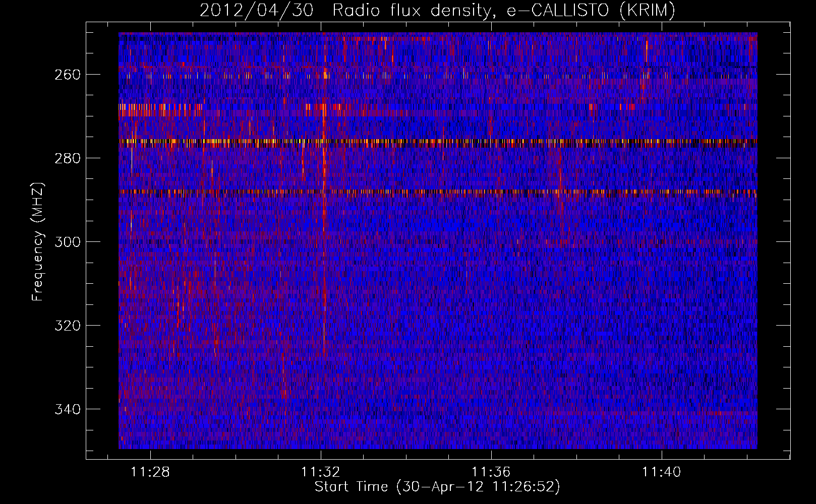This screenshot has width=816, height=504.
Task: Click the plot title text 'Radio flux density, e-CALLISTO (KRIM)'
Action: point(504,11)
